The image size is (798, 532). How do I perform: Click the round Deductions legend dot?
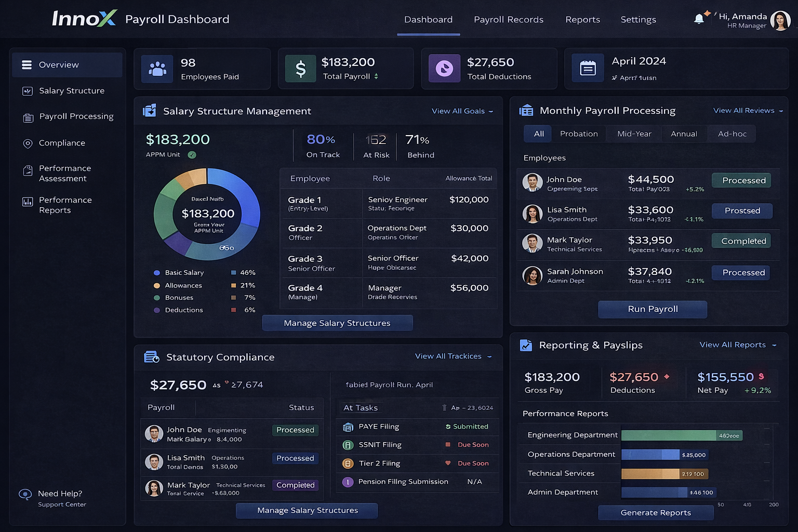(157, 310)
